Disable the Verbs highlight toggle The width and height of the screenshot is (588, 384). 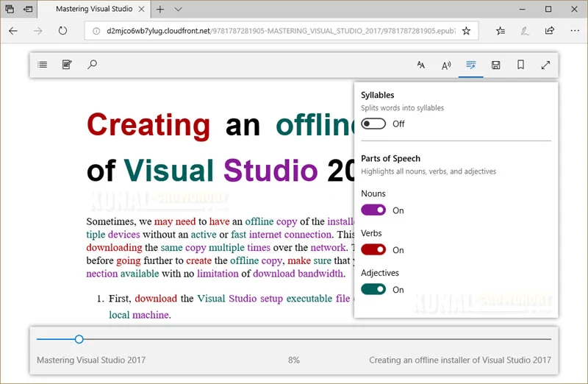pyautogui.click(x=373, y=249)
